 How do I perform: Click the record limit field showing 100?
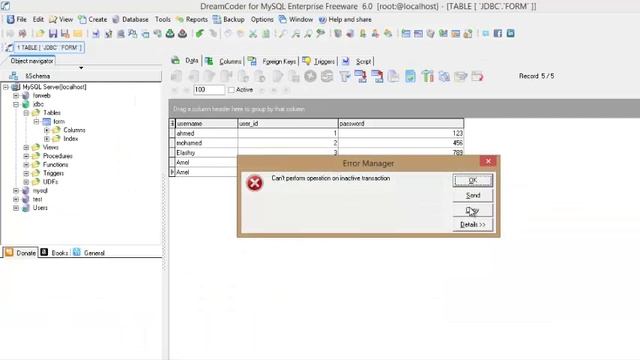(x=209, y=90)
